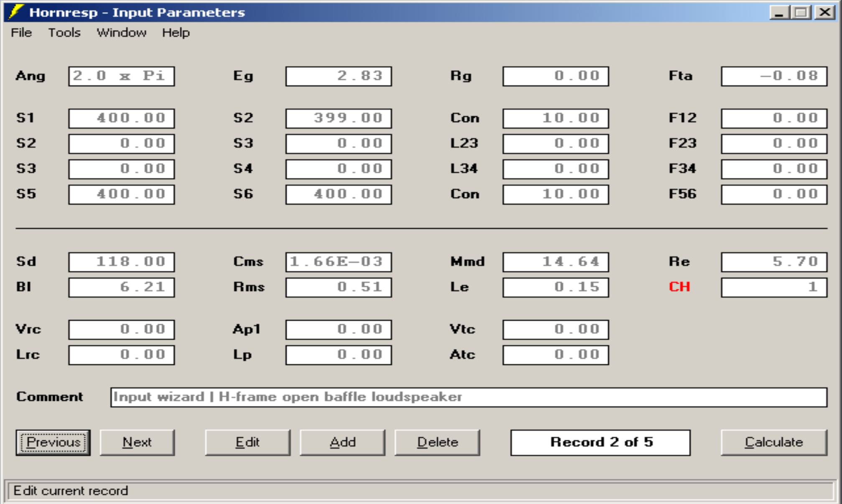Open the Window menu
842x504 pixels.
122,33
